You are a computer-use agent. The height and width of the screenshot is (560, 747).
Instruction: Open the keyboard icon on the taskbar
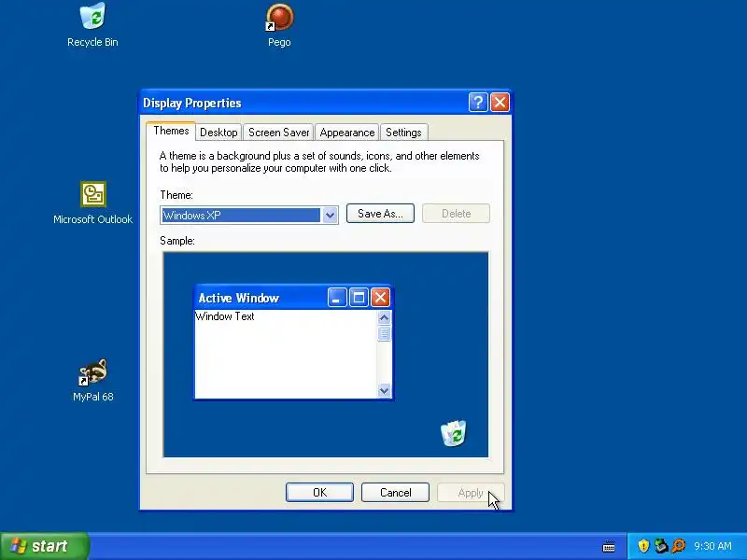point(609,546)
